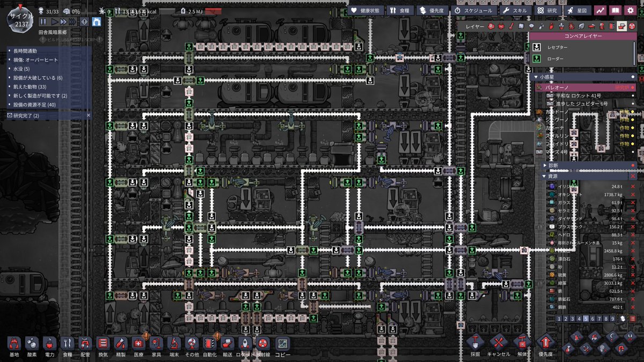Open the settings gear menu
The height and width of the screenshot is (362, 644).
click(631, 10)
